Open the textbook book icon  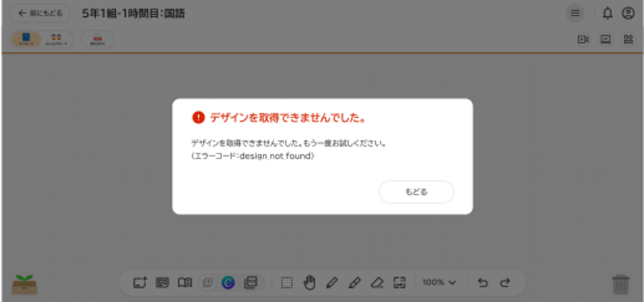click(185, 282)
